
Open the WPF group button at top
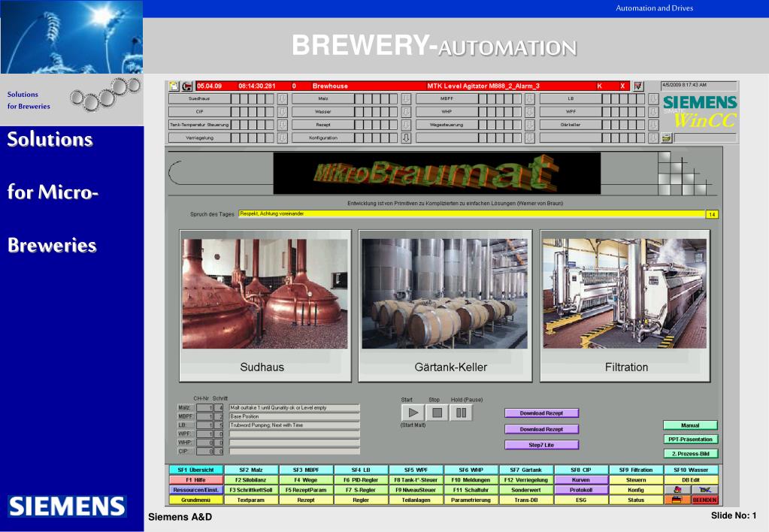[571, 112]
